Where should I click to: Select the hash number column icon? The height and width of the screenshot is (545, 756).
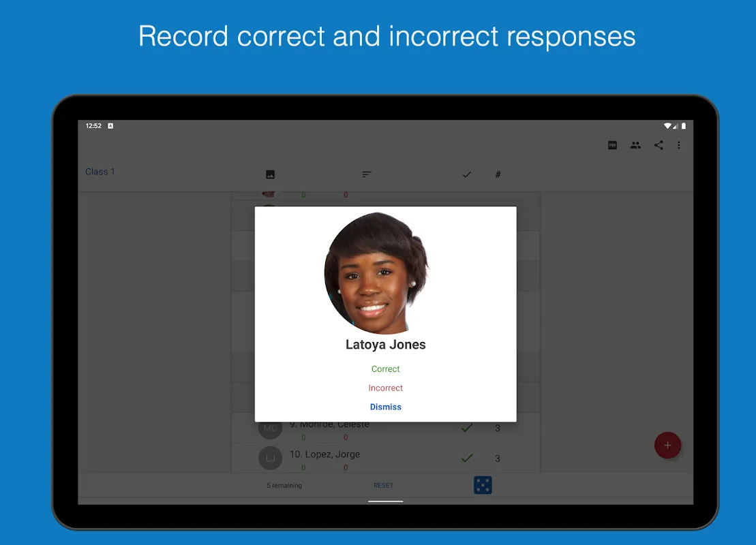(x=498, y=174)
